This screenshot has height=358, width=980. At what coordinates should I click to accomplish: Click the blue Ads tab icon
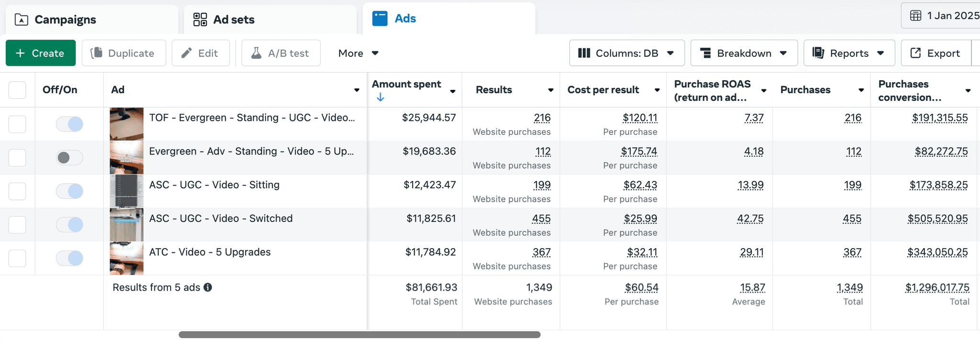(x=380, y=19)
